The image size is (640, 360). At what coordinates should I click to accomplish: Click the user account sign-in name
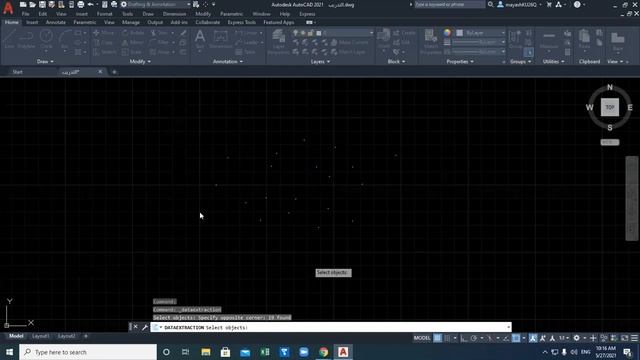point(521,4)
